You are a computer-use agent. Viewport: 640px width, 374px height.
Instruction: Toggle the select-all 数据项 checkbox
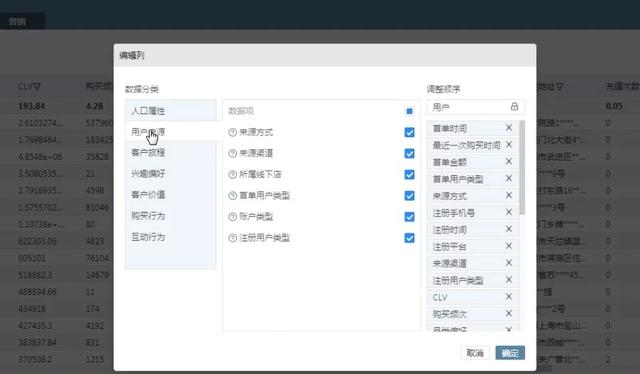[x=409, y=111]
